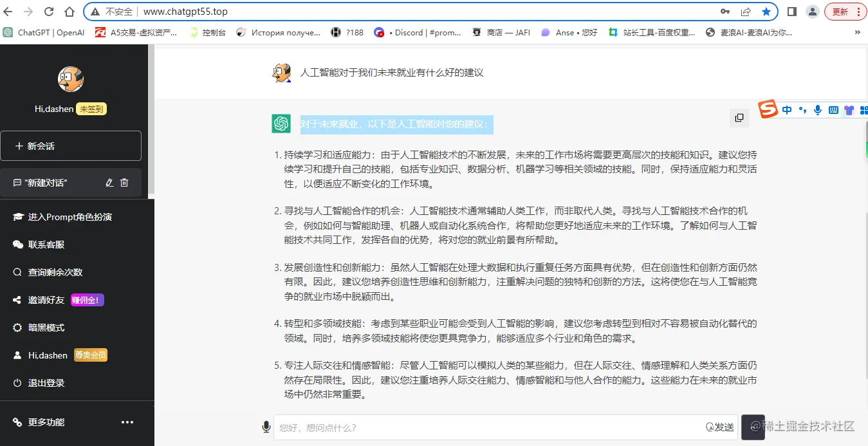Open the browser home page icon
This screenshot has width=868, height=446.
point(69,12)
